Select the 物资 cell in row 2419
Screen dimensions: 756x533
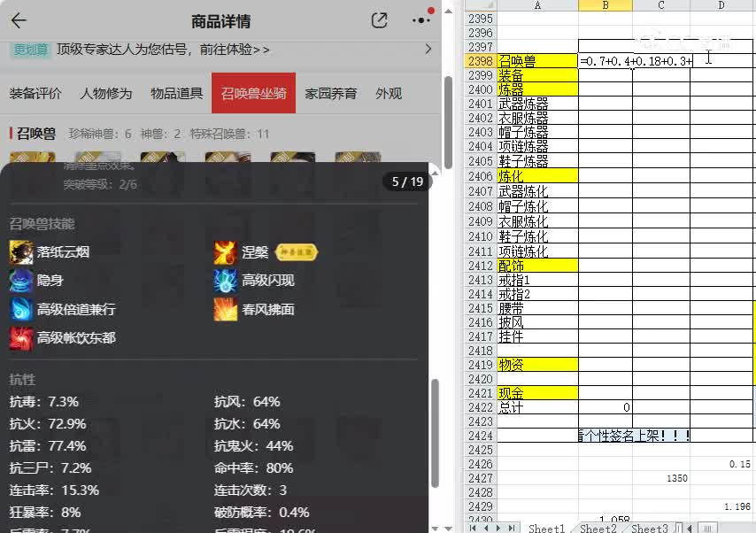(x=537, y=365)
